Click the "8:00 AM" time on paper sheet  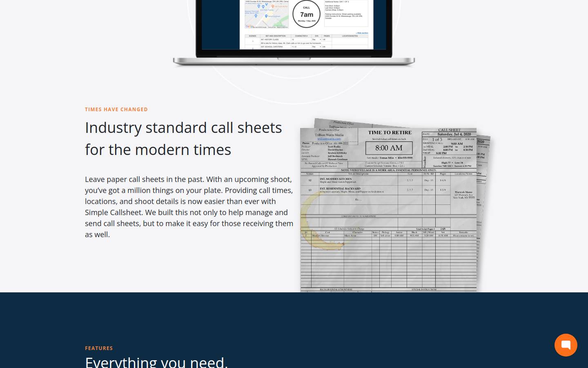click(389, 148)
